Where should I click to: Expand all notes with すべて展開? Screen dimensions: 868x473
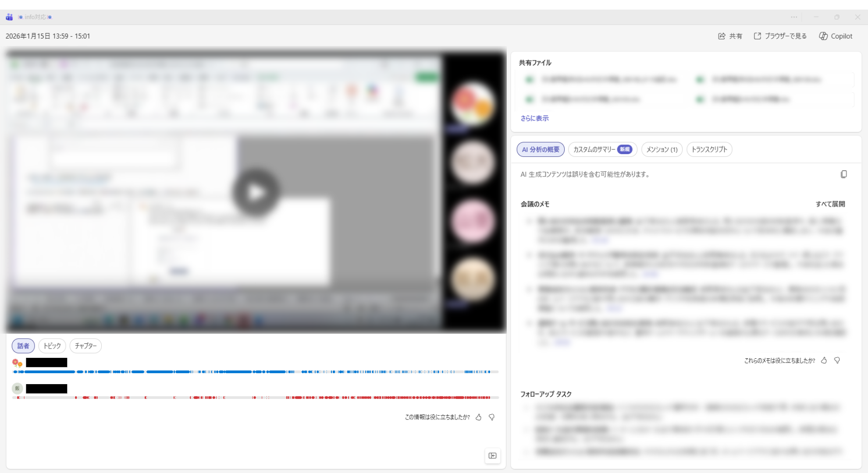[830, 204]
